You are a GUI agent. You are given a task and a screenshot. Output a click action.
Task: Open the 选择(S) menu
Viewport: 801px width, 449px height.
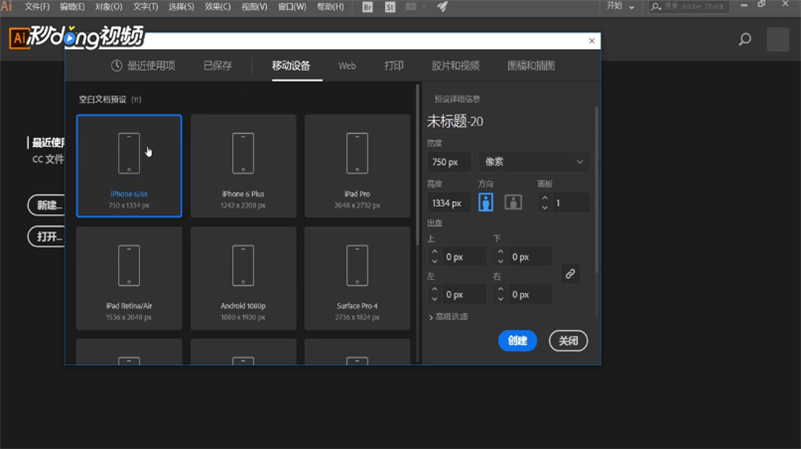pyautogui.click(x=181, y=7)
